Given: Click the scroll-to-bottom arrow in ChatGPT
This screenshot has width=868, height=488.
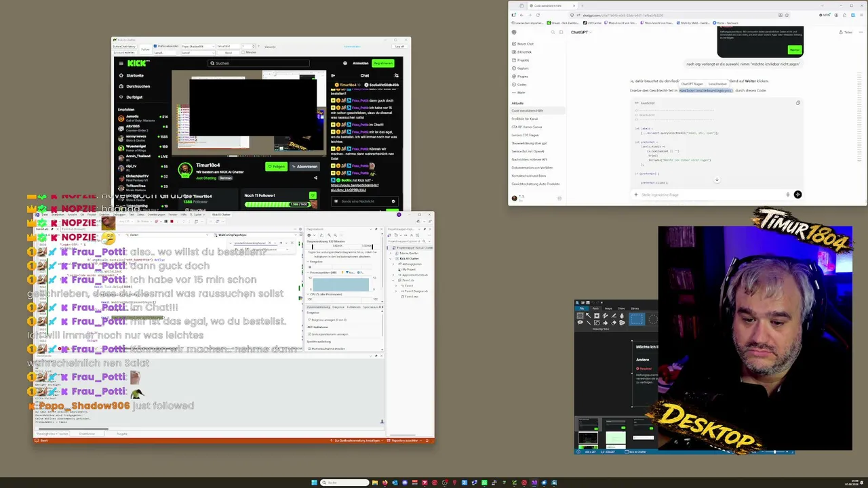Looking at the screenshot, I should click(717, 180).
